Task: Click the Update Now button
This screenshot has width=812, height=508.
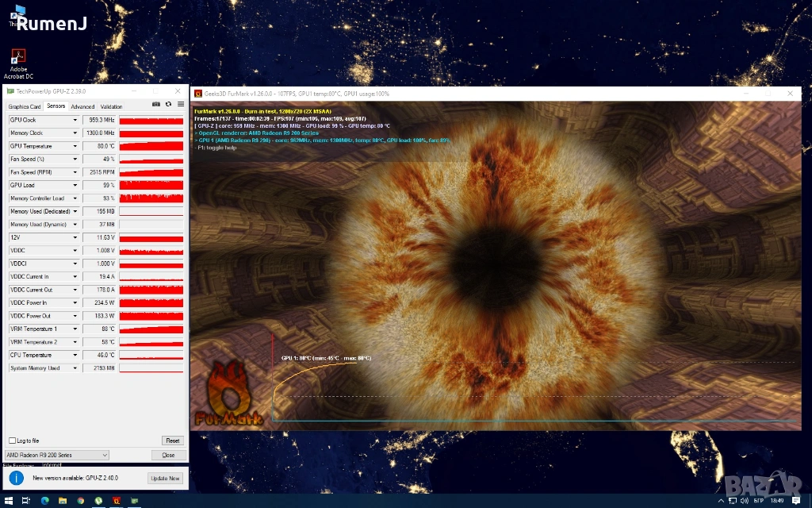Action: click(x=165, y=478)
